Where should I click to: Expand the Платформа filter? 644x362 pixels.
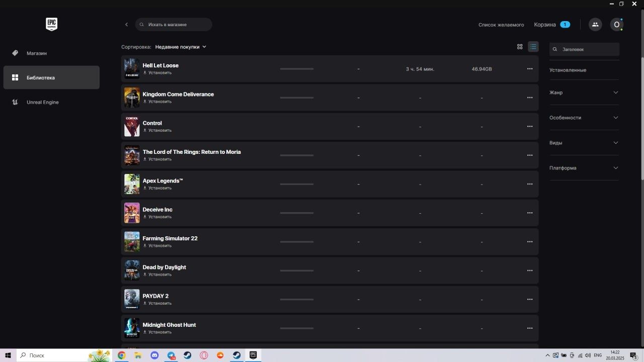(x=584, y=168)
